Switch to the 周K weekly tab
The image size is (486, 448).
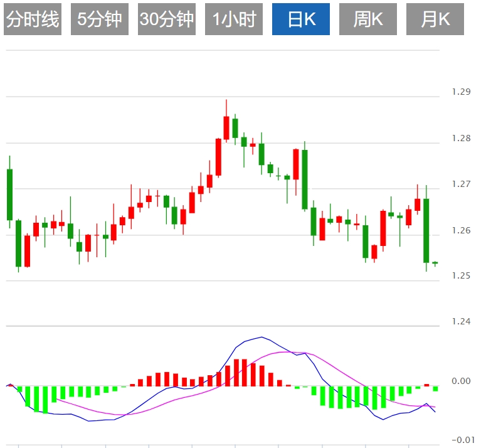click(368, 20)
